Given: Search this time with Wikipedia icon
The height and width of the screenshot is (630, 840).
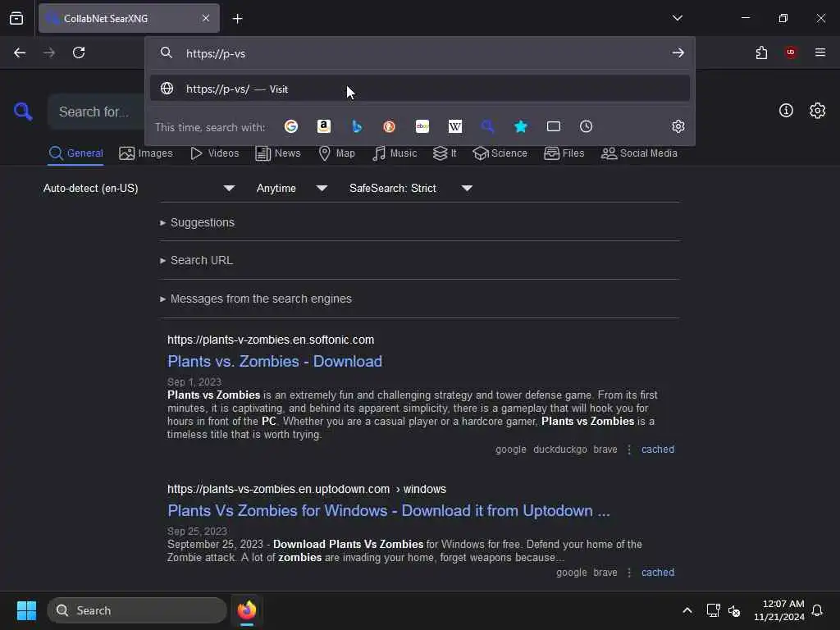Looking at the screenshot, I should [454, 126].
